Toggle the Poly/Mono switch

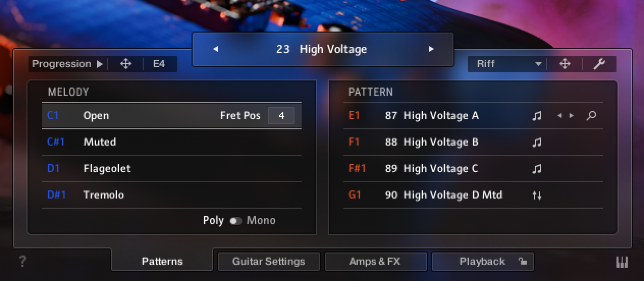point(235,221)
